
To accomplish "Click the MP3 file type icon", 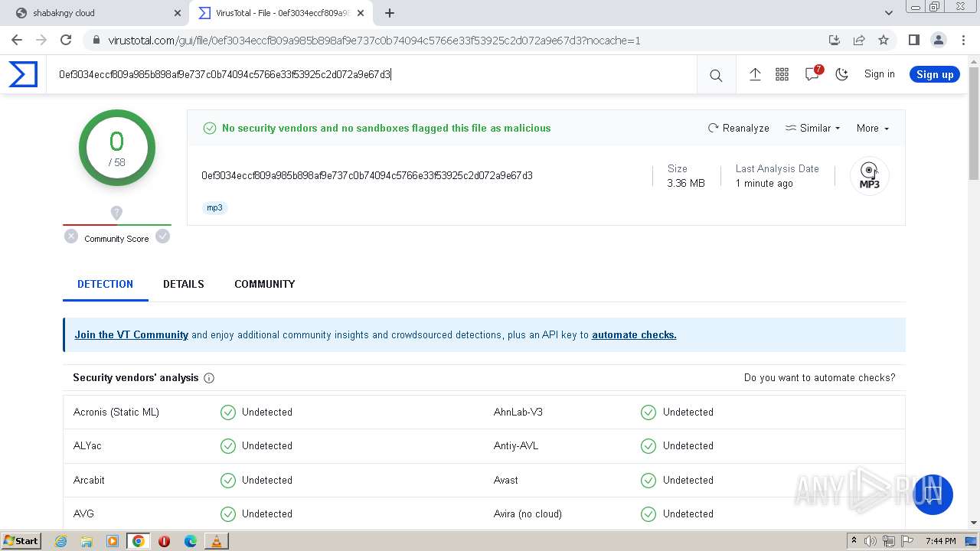I will (869, 176).
